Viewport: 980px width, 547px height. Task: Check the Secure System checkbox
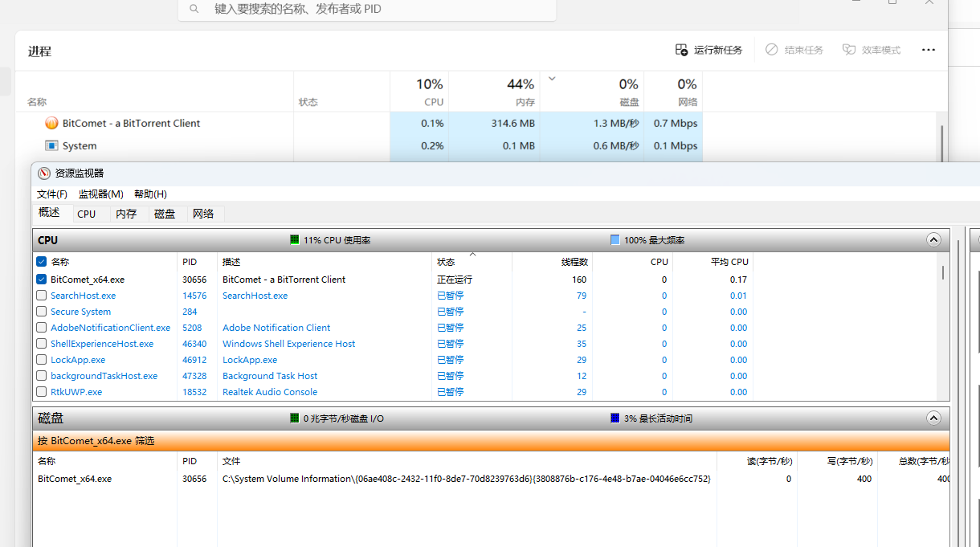pos(42,312)
